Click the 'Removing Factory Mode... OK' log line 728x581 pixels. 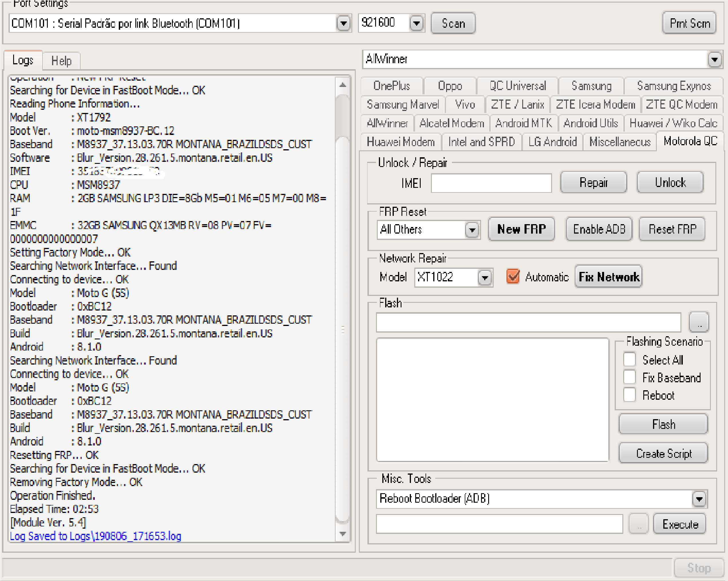76,482
